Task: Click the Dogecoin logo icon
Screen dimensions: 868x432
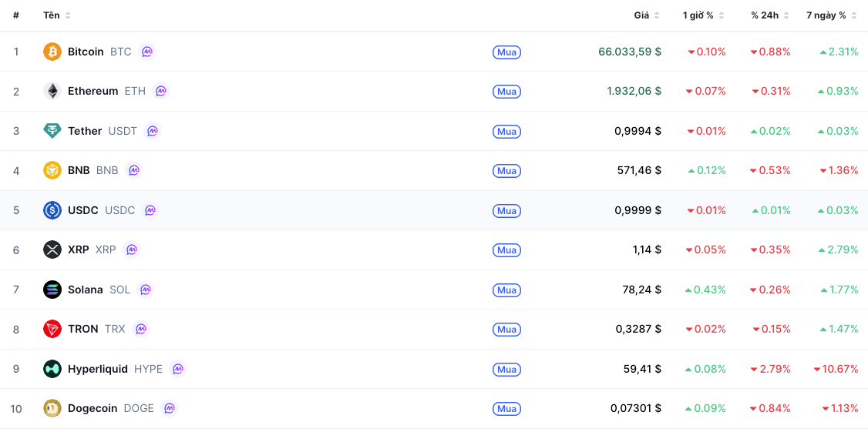Action: click(x=52, y=408)
